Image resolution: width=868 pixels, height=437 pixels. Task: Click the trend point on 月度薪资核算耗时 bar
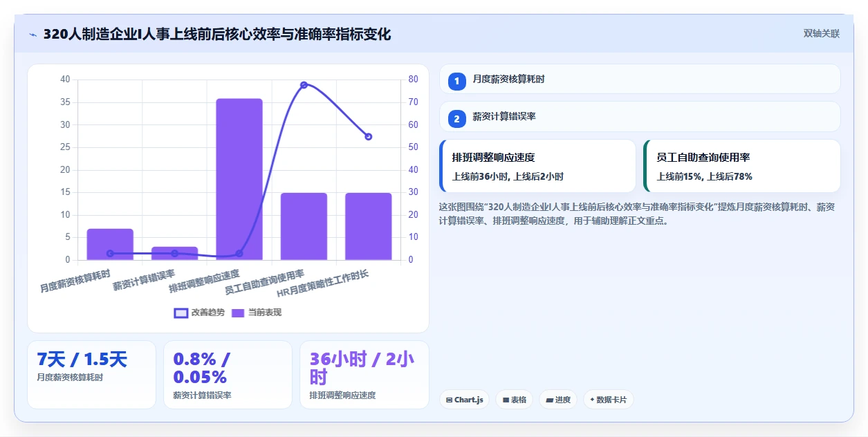110,254
